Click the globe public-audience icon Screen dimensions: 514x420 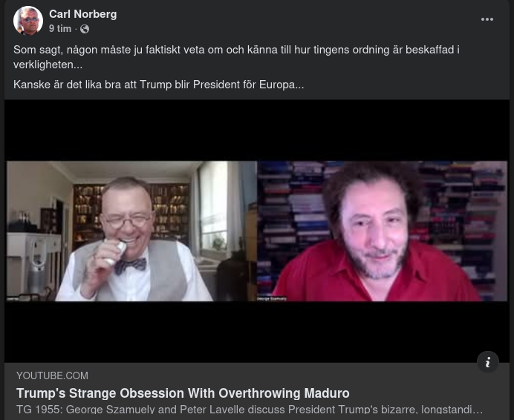click(x=85, y=29)
